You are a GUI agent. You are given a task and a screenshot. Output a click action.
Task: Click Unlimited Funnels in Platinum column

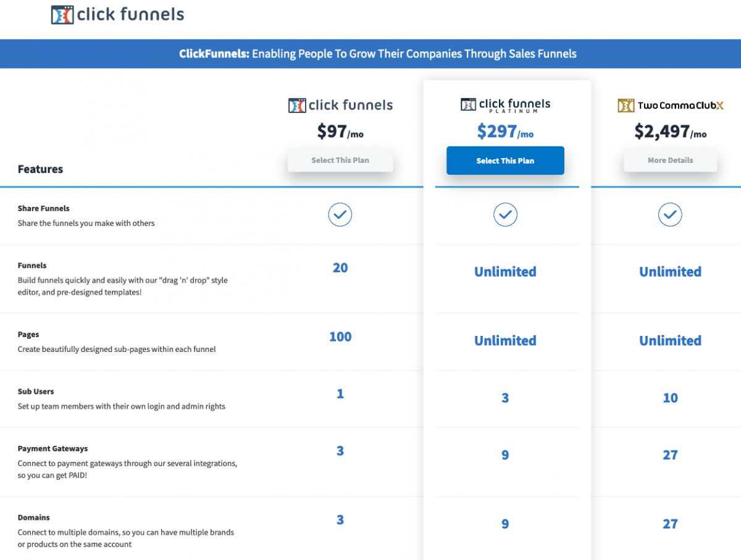[x=505, y=272]
